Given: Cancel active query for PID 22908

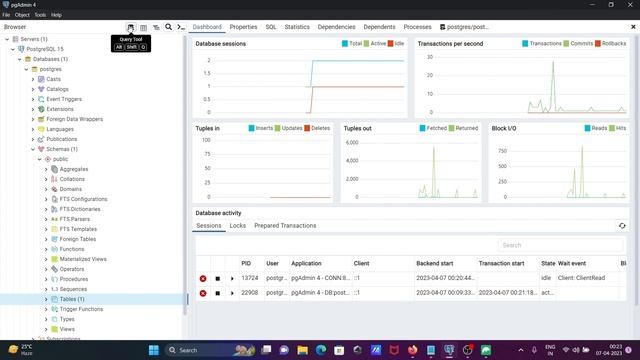Looking at the screenshot, I should (218, 293).
